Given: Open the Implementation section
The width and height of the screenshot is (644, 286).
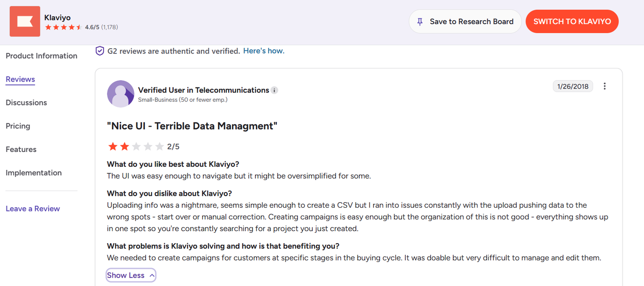Looking at the screenshot, I should (34, 173).
